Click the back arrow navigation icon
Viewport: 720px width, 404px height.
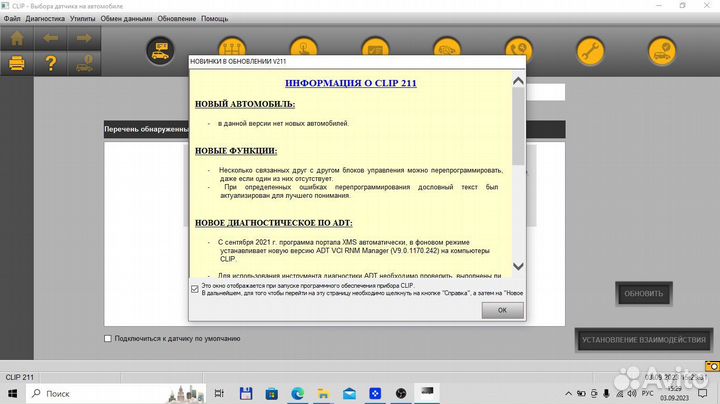click(x=51, y=39)
